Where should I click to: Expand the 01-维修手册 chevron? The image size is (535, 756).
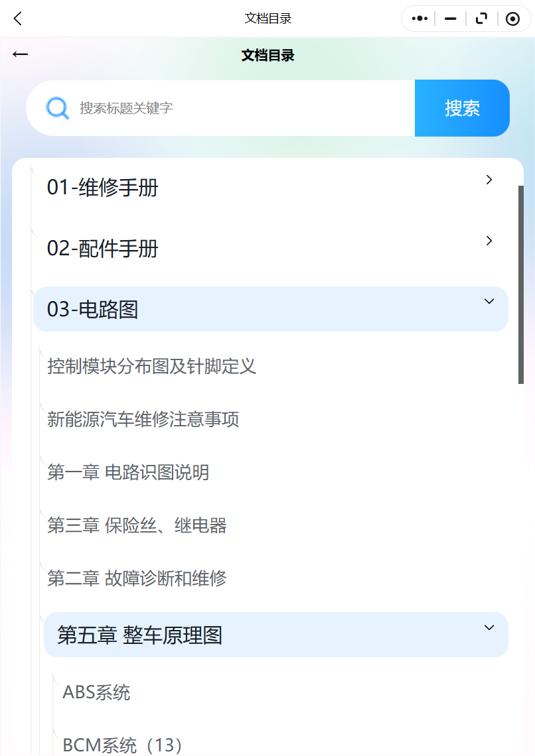489,180
